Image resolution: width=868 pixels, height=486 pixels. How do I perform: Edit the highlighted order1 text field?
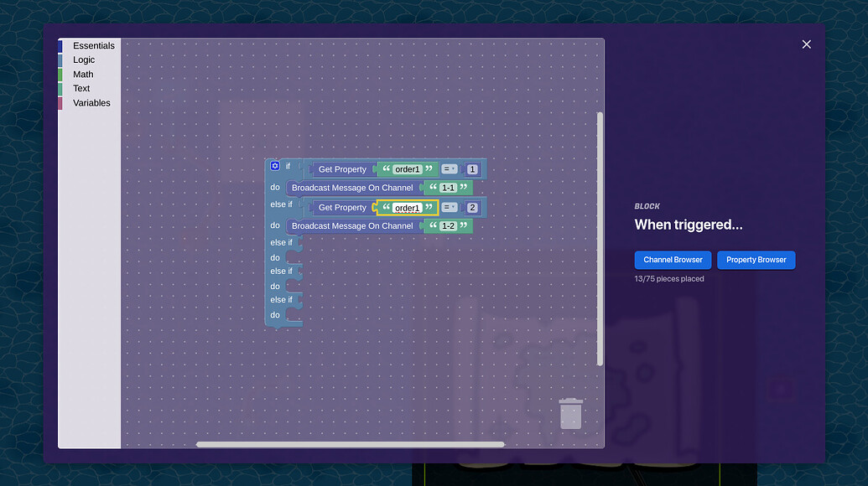(408, 207)
